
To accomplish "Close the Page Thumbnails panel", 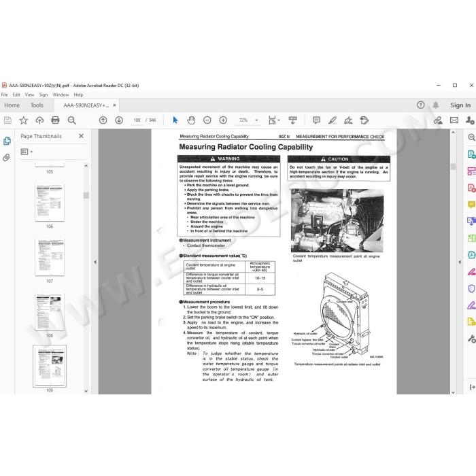I will point(81,136).
